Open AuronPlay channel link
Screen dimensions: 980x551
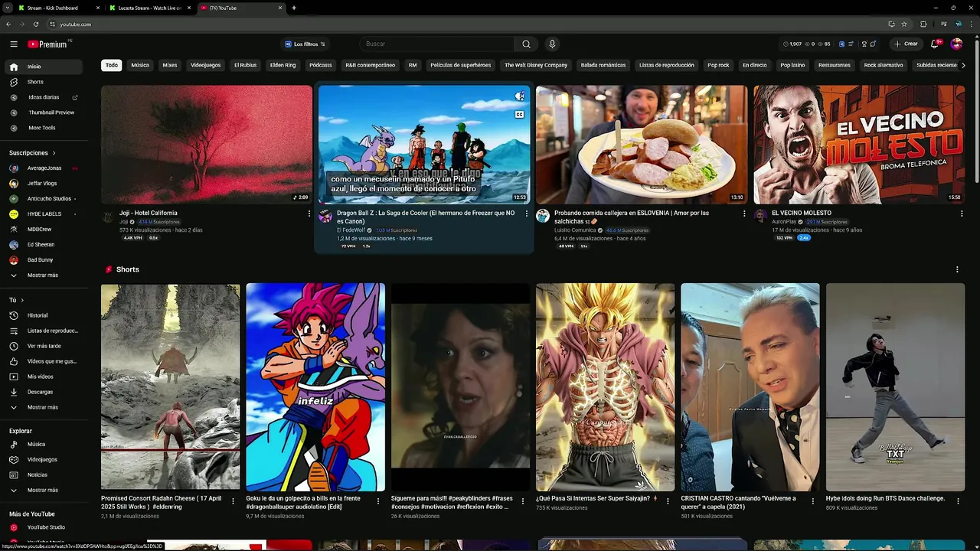pos(784,222)
